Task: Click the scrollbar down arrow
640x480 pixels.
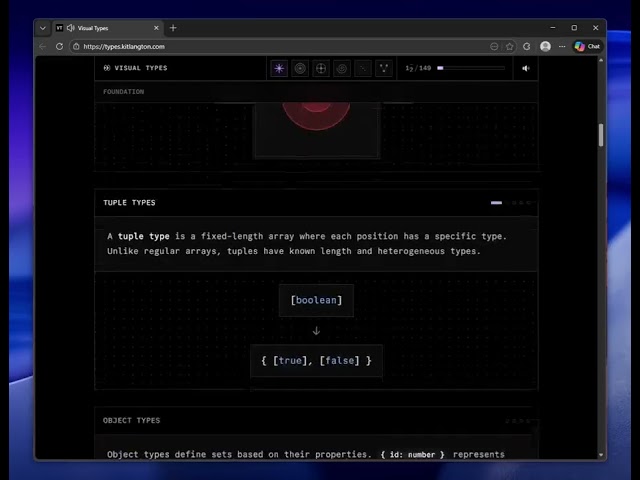Action: pos(601,455)
